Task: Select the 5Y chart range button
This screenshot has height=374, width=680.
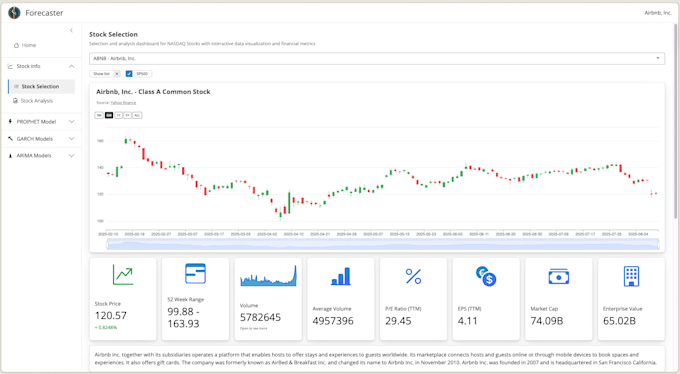Action: [x=128, y=115]
